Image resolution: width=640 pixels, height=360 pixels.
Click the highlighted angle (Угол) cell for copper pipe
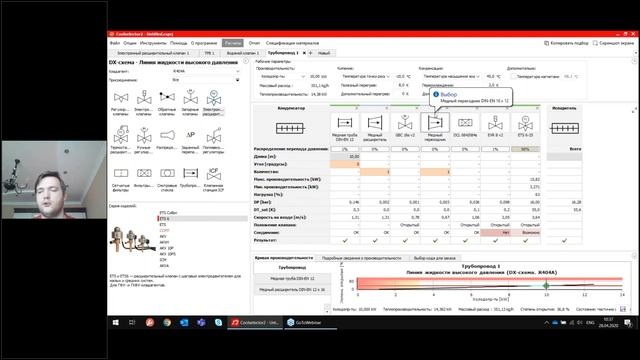coord(345,164)
